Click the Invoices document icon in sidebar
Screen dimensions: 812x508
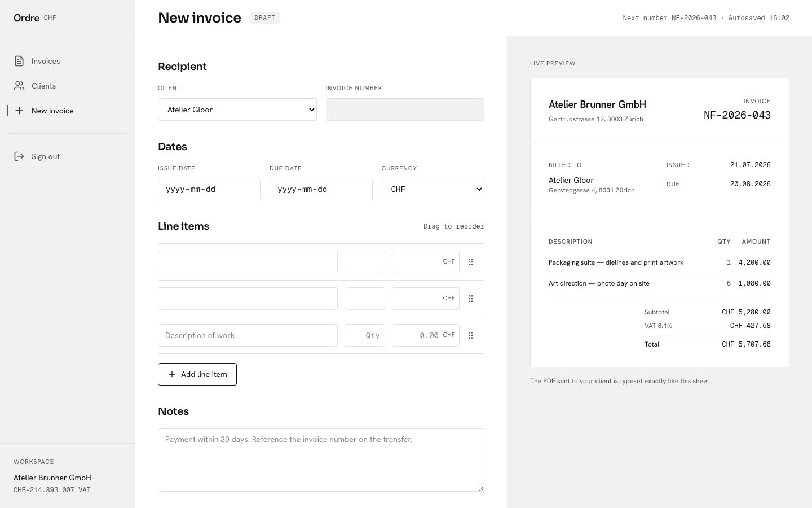point(19,61)
